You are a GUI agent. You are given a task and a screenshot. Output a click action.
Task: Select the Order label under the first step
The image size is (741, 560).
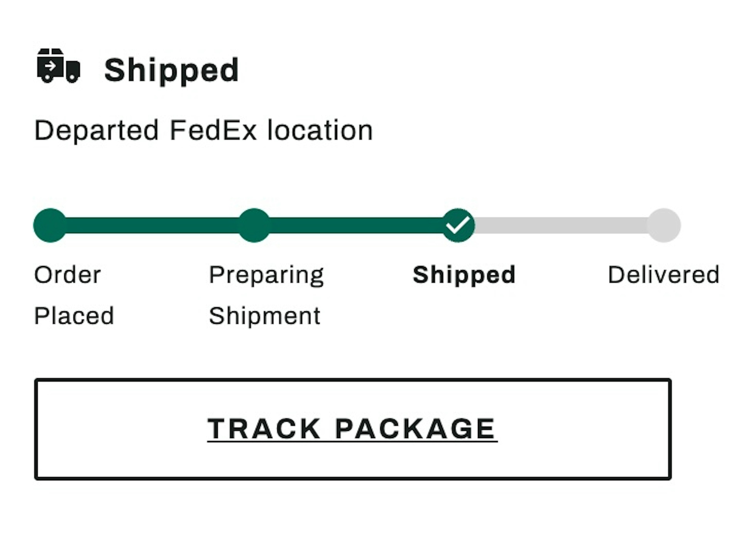pos(67,275)
